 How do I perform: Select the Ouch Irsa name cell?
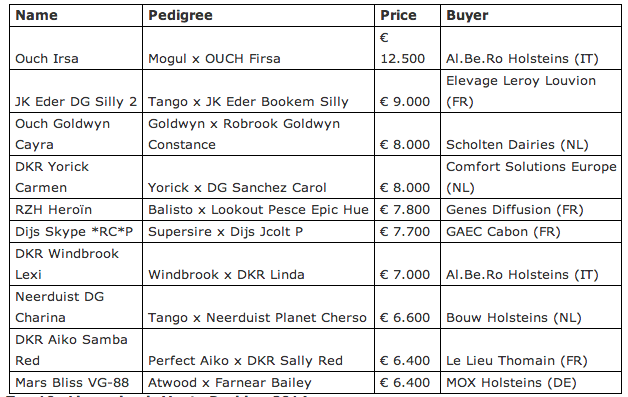(76, 48)
